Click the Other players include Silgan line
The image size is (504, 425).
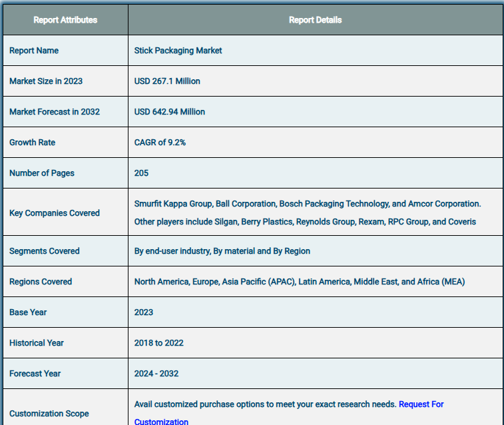(x=305, y=222)
